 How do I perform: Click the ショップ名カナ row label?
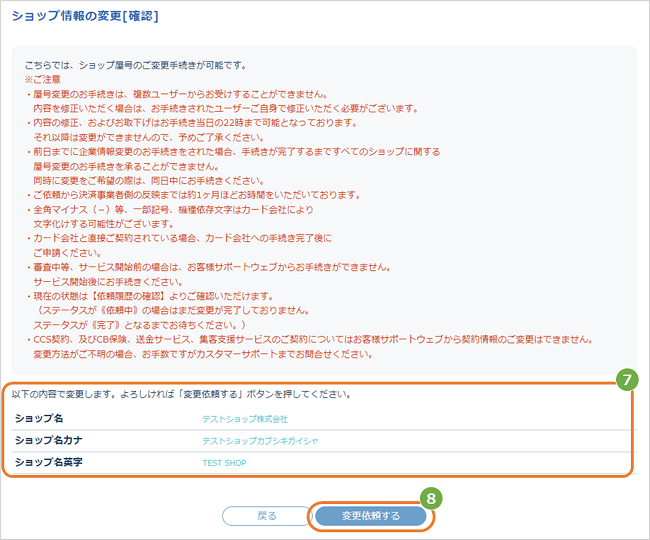49,440
